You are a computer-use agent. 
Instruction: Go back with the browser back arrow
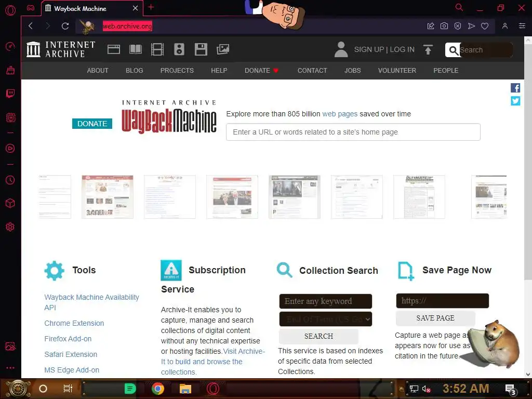[31, 26]
